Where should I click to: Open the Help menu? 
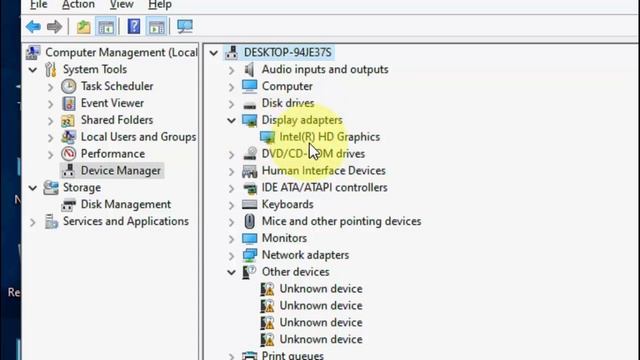point(160,5)
